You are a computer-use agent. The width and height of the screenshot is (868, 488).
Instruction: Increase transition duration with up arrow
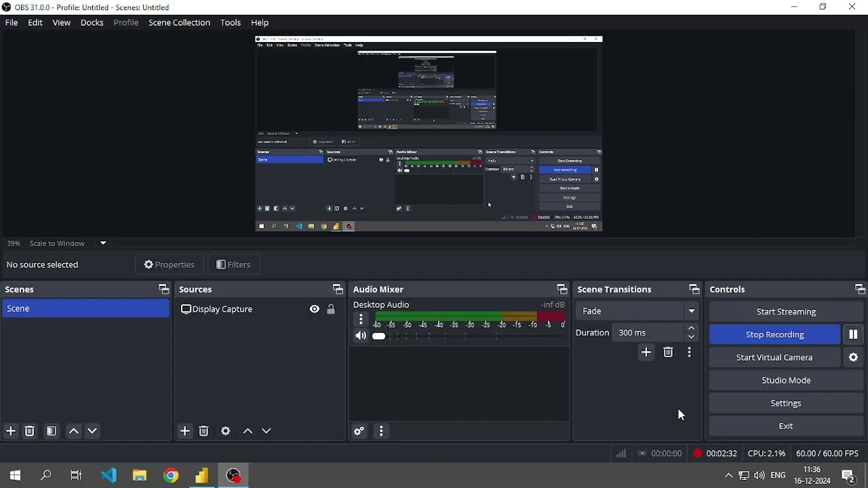(x=691, y=329)
